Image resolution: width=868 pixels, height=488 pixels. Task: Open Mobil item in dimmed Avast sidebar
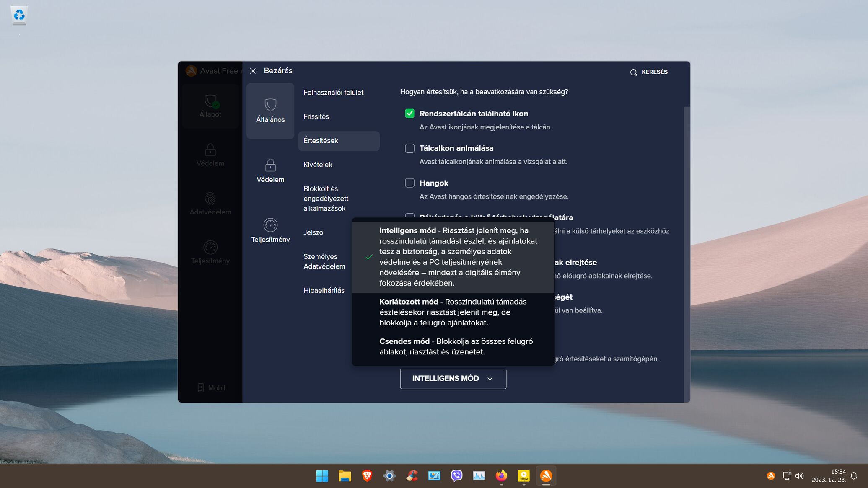(211, 388)
